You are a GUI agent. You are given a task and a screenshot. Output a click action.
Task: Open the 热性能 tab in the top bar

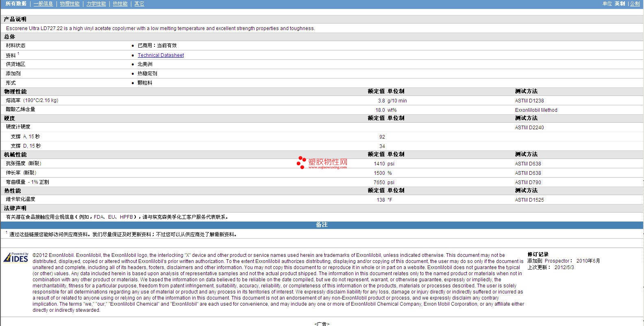120,4
